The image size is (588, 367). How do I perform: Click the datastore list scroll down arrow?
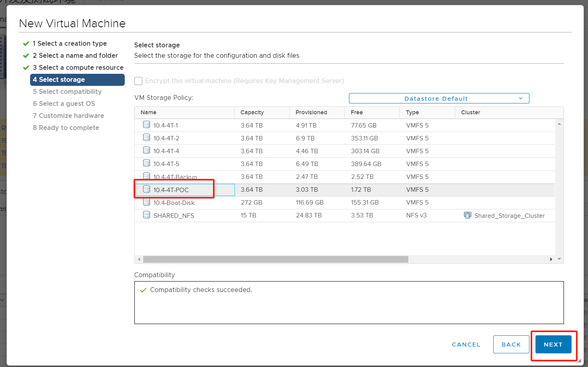pyautogui.click(x=559, y=259)
